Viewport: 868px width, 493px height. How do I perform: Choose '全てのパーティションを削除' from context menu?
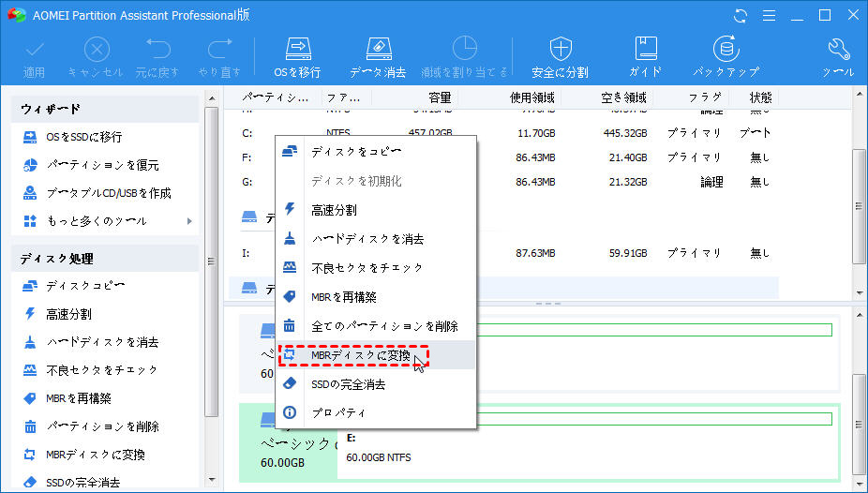click(x=376, y=326)
